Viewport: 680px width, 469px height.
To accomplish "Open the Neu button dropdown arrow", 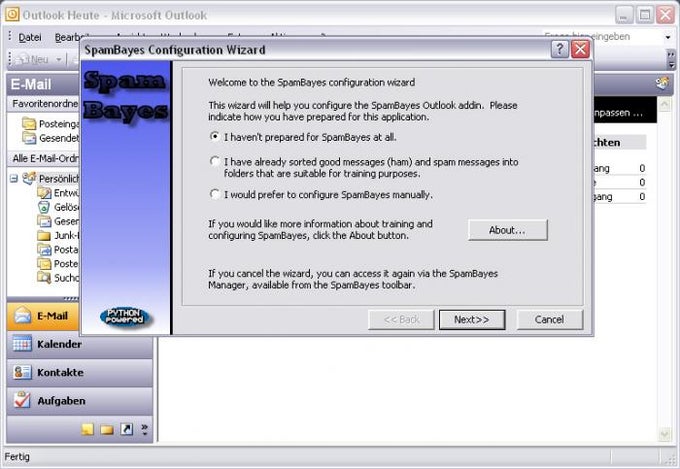I will [x=59, y=59].
